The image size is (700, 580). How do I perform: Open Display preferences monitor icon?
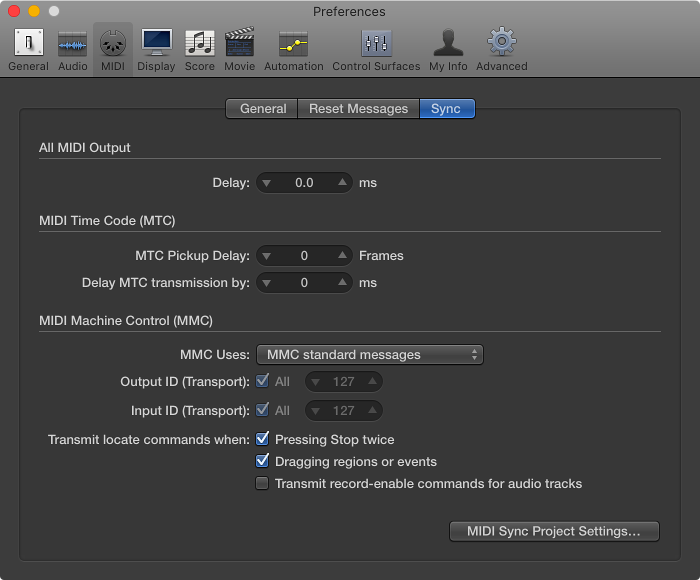[x=156, y=42]
